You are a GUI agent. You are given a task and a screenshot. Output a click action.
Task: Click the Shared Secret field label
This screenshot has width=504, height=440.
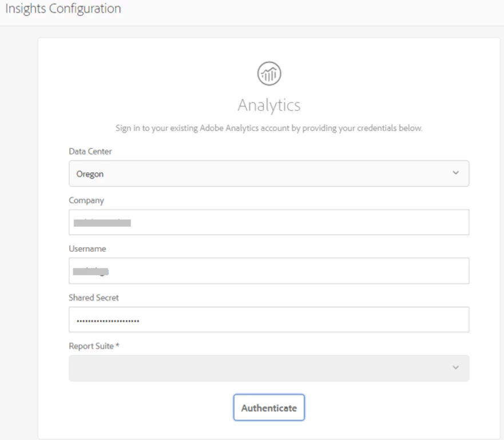pyautogui.click(x=94, y=298)
